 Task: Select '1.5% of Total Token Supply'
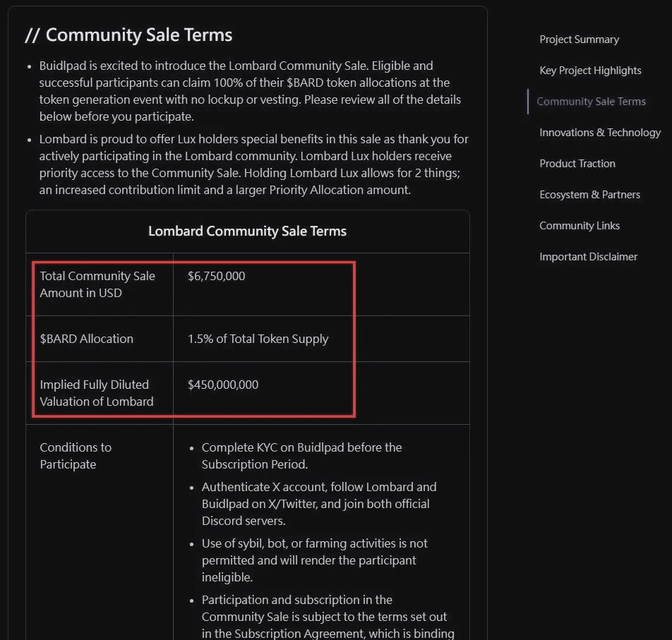click(x=258, y=339)
